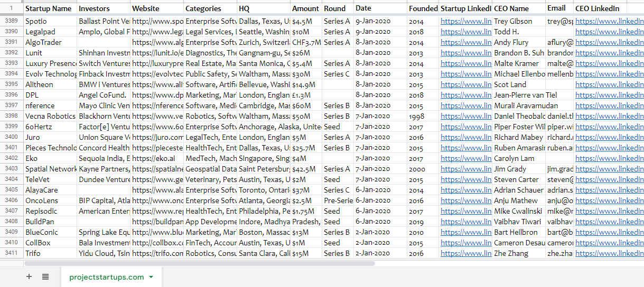The width and height of the screenshot is (644, 287).
Task: Click the DPL startup name cell
Action: [x=50, y=95]
